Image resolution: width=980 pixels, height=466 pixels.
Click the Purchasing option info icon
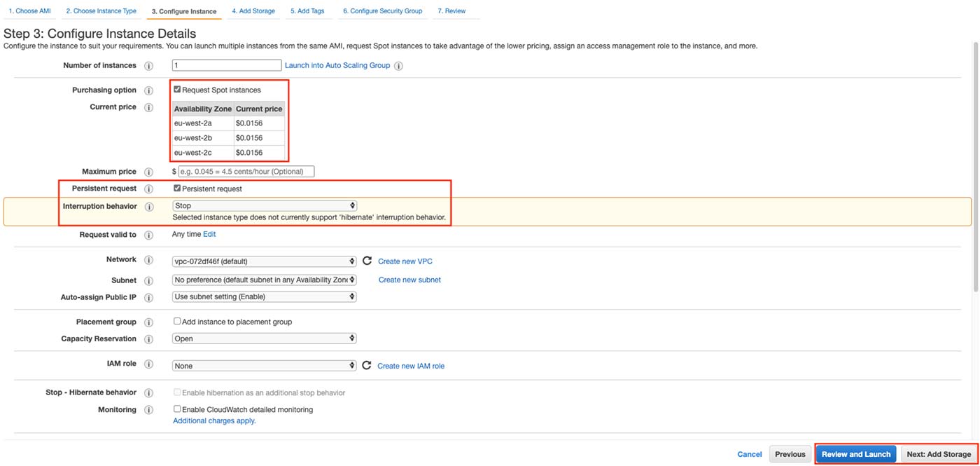coord(148,90)
